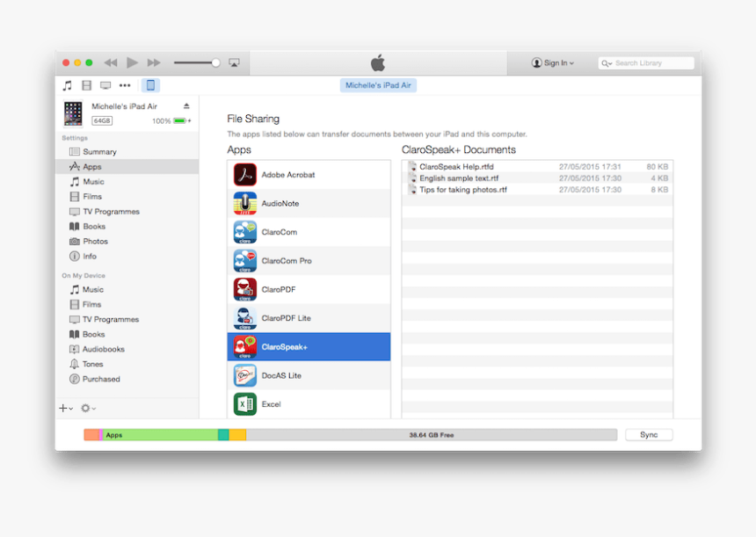The height and width of the screenshot is (537, 756).
Task: Open the Sign In dropdown
Action: tap(553, 62)
